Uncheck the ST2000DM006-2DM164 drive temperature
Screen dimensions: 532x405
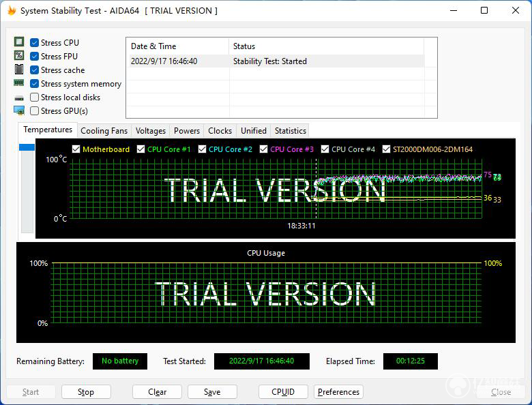pos(386,149)
